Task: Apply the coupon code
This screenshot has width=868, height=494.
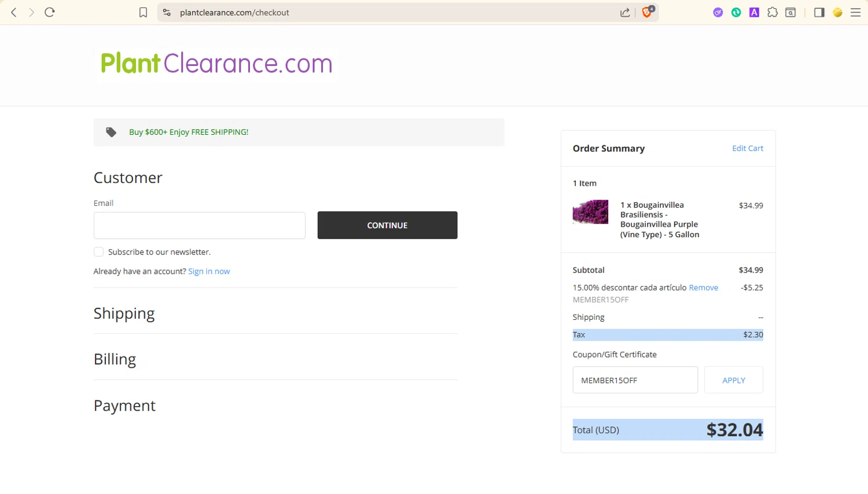Action: (734, 380)
